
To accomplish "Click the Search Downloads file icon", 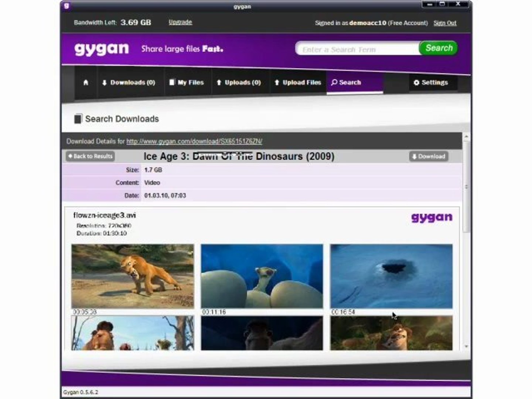I will point(78,119).
